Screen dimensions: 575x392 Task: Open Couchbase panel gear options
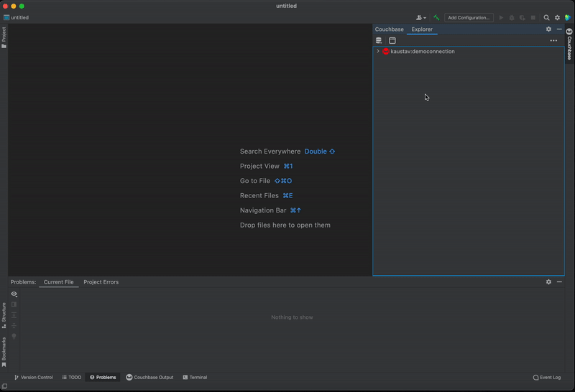pos(548,29)
